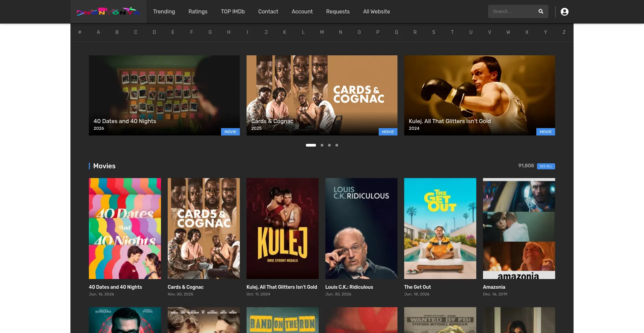Click the MOVIE badge on 40 Dates slide

coord(230,132)
